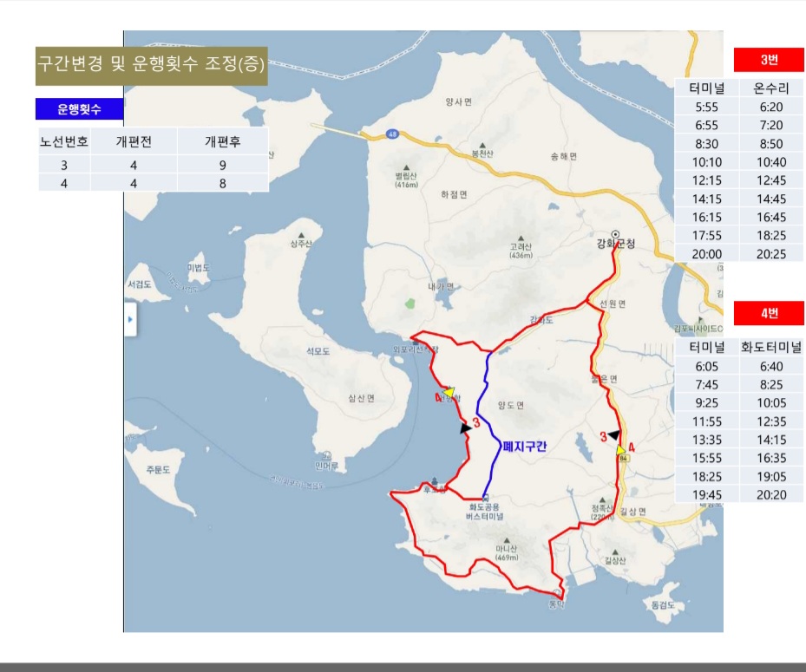Click the 후포항 harbor icon

click(x=435, y=481)
